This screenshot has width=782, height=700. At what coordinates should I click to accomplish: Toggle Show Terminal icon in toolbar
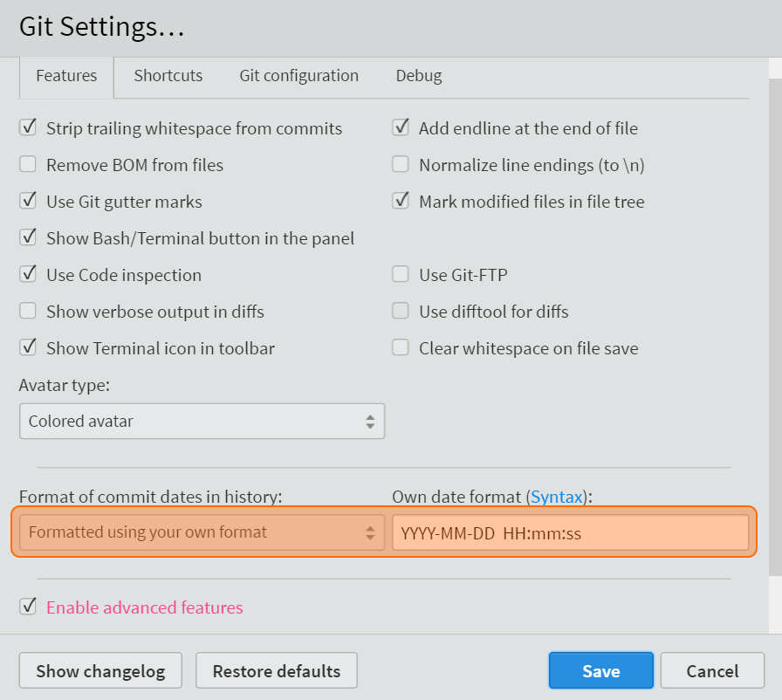click(28, 347)
